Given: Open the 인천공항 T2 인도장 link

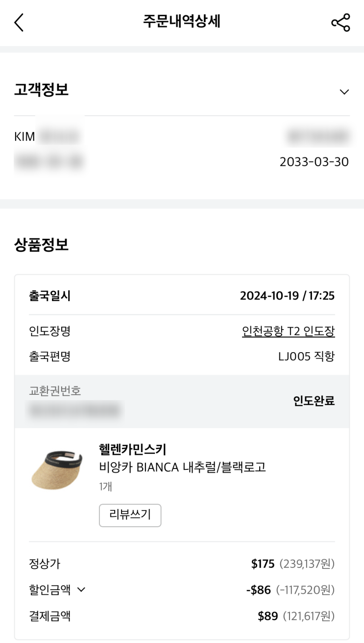Looking at the screenshot, I should pyautogui.click(x=288, y=332).
